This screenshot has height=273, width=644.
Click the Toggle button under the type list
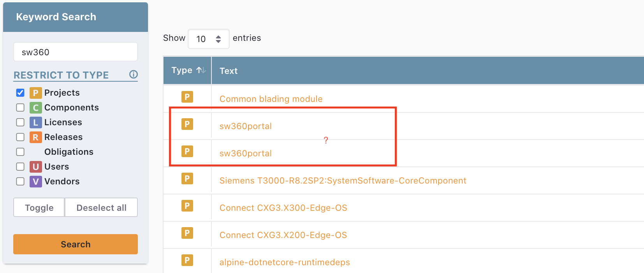coord(39,207)
